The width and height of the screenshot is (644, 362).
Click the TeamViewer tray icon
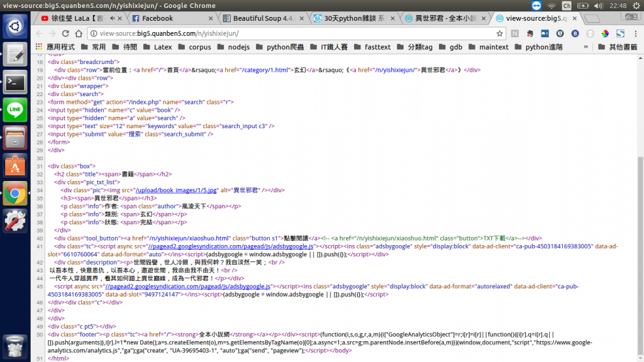point(536,6)
